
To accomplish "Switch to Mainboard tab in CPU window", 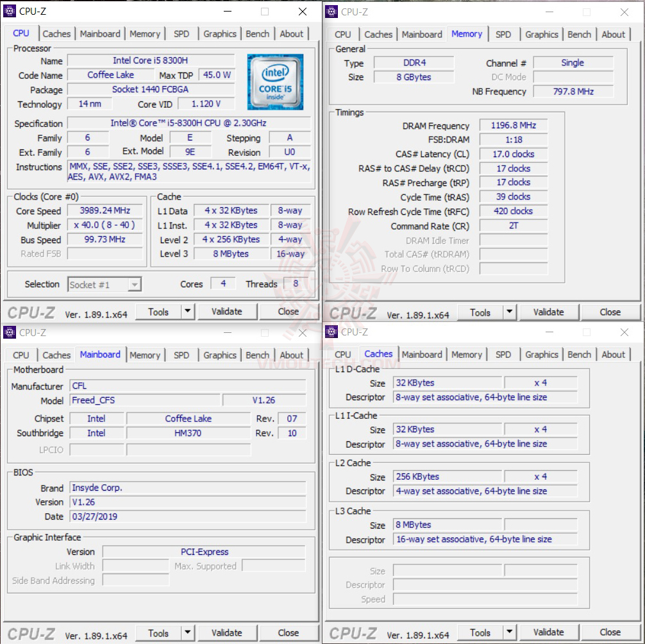I will pyautogui.click(x=100, y=34).
